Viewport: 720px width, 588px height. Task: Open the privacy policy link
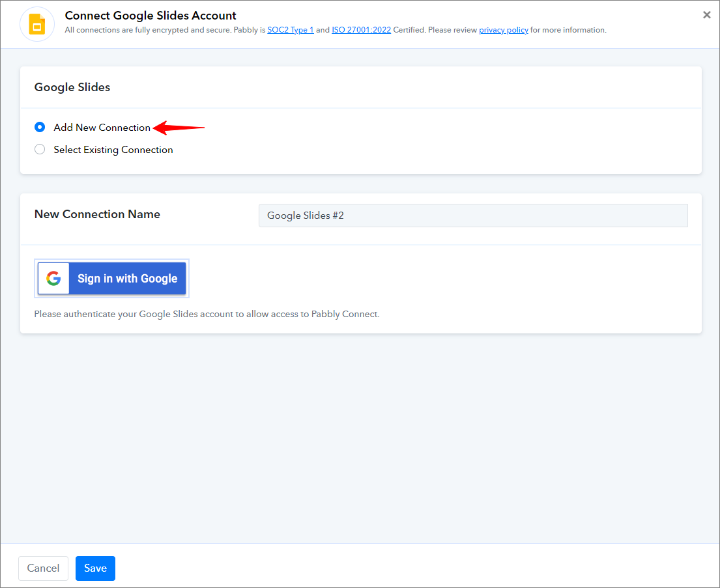point(503,30)
